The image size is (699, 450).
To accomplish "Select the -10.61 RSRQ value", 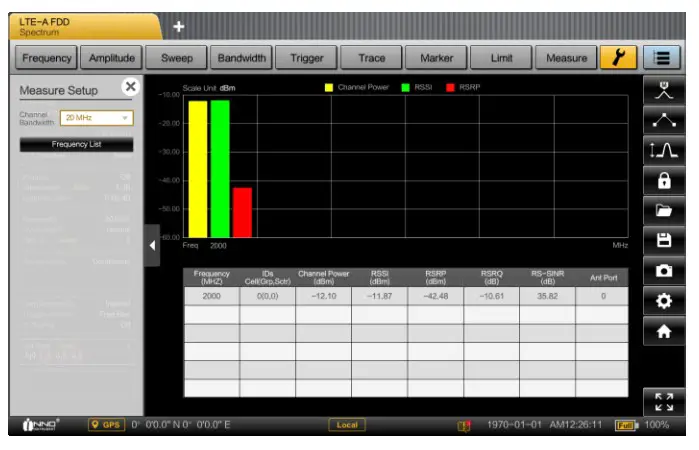I will pos(492,296).
